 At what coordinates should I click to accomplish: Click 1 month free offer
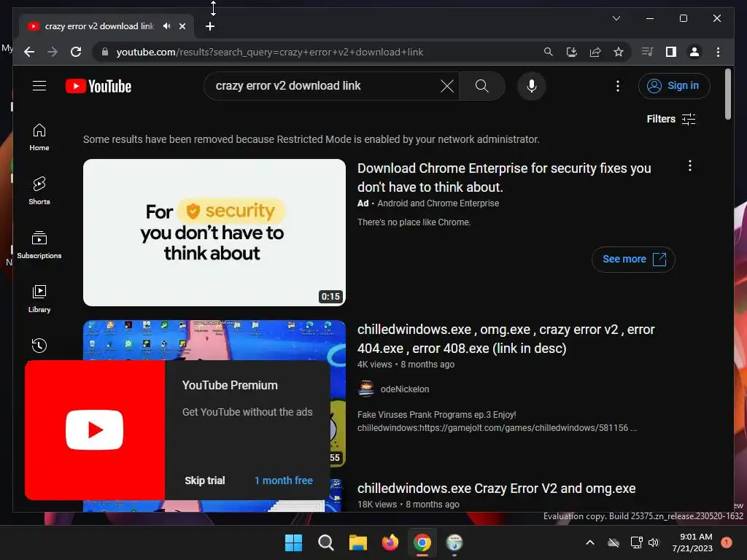(284, 481)
